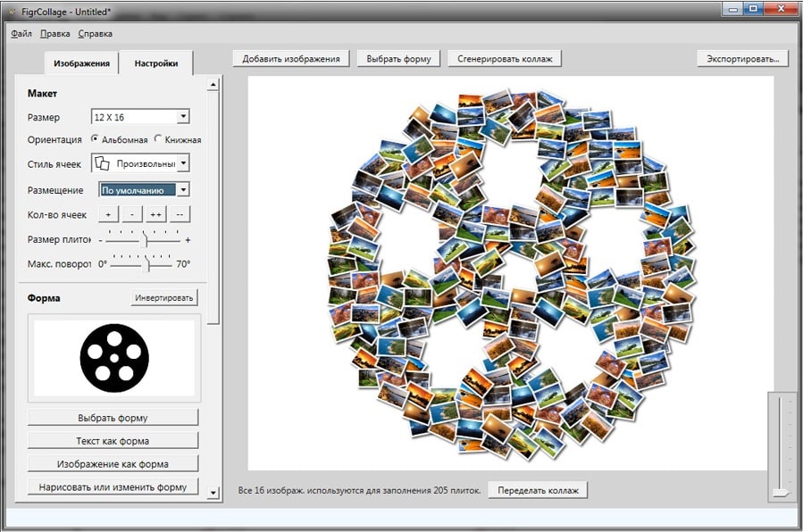Open the Размещение dropdown list
Viewport: 803px width, 532px height.
(x=182, y=190)
